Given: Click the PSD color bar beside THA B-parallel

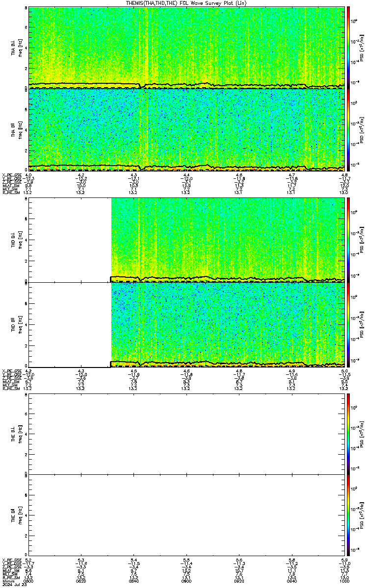Looking at the screenshot, I should pos(348,129).
